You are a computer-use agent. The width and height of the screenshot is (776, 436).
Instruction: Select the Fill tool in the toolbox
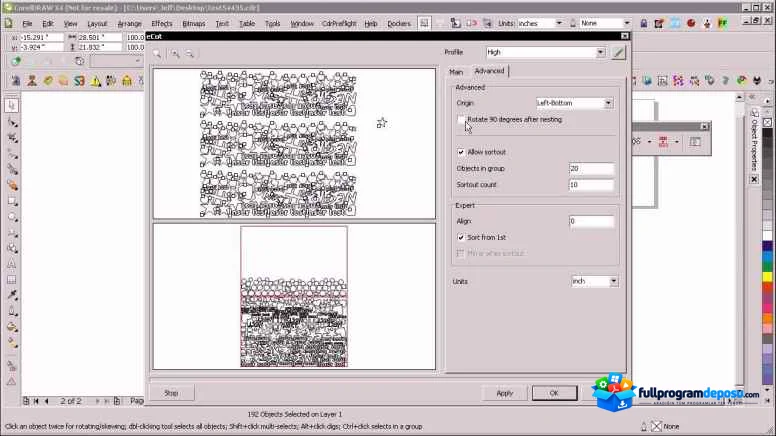pyautogui.click(x=12, y=327)
